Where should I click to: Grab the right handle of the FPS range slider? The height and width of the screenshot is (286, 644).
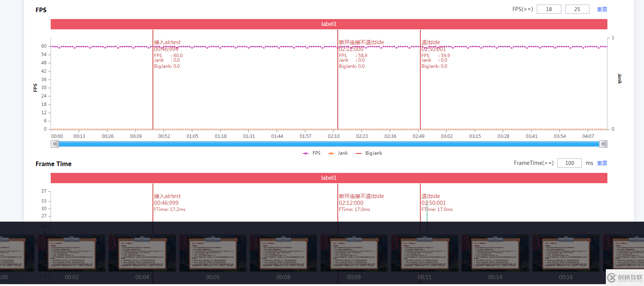tap(603, 144)
